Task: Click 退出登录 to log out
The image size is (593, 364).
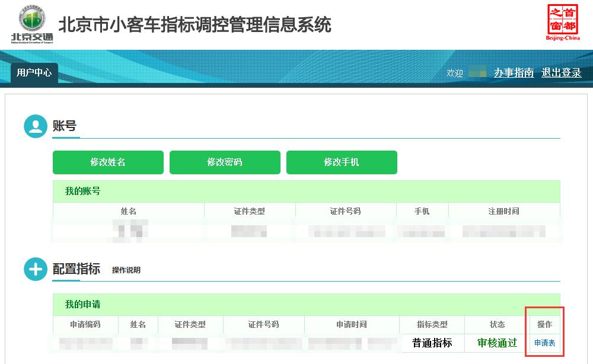Action: [560, 72]
